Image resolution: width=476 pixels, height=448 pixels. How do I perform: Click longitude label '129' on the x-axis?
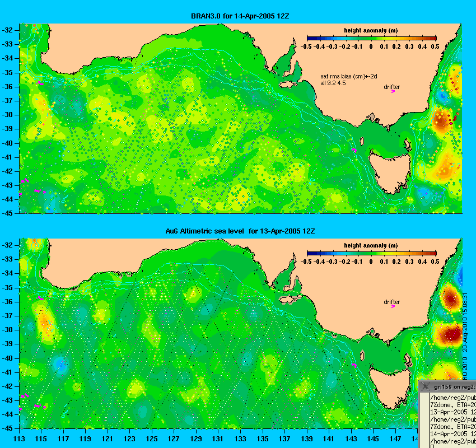click(196, 438)
